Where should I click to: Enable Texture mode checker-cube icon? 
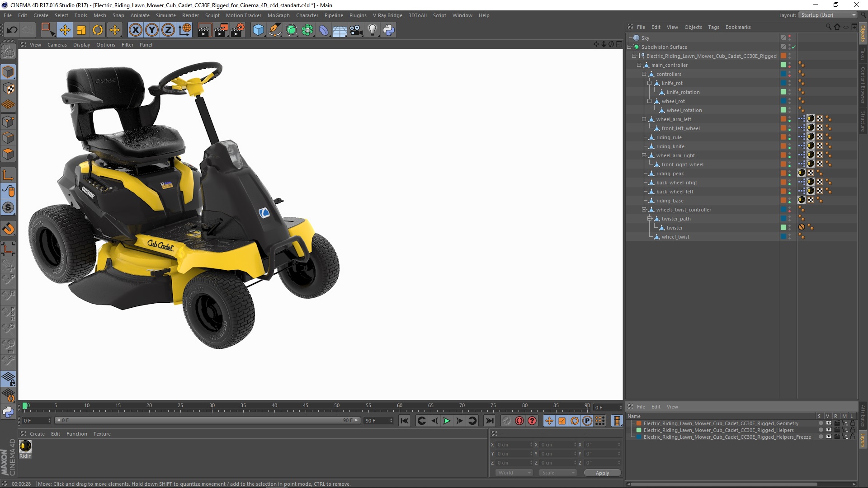click(x=8, y=89)
